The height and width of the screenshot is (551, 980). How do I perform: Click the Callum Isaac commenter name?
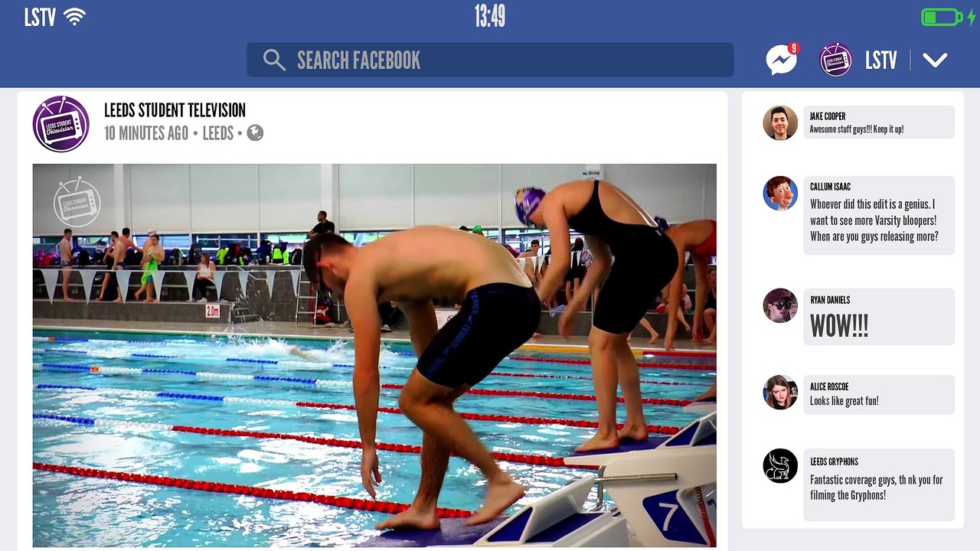pos(830,187)
